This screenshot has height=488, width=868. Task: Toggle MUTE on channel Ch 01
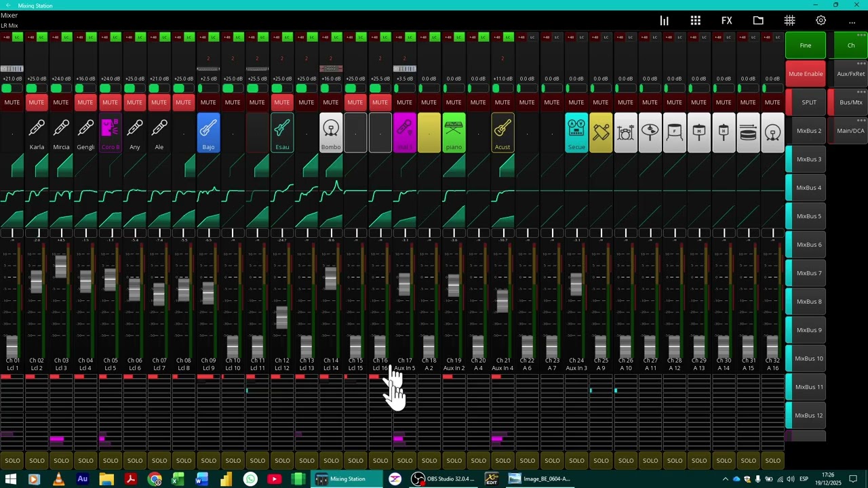(x=12, y=102)
